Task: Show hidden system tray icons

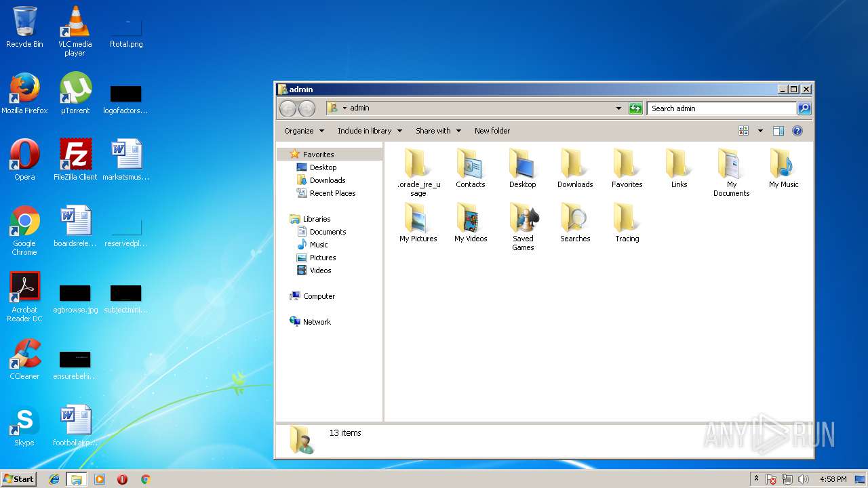Action: click(756, 479)
